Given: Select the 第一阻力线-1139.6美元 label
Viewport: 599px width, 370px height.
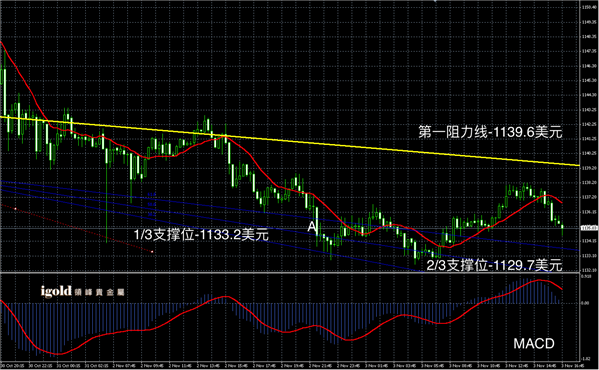Looking at the screenshot, I should point(490,132).
